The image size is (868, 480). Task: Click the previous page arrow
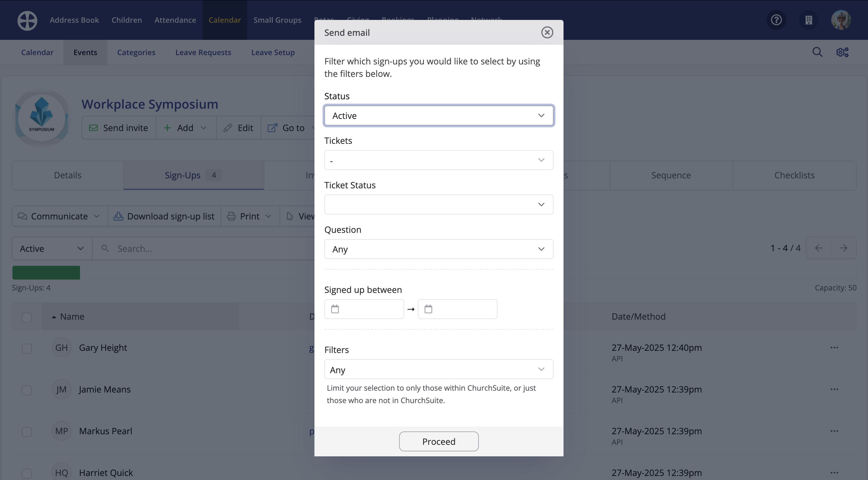(819, 248)
